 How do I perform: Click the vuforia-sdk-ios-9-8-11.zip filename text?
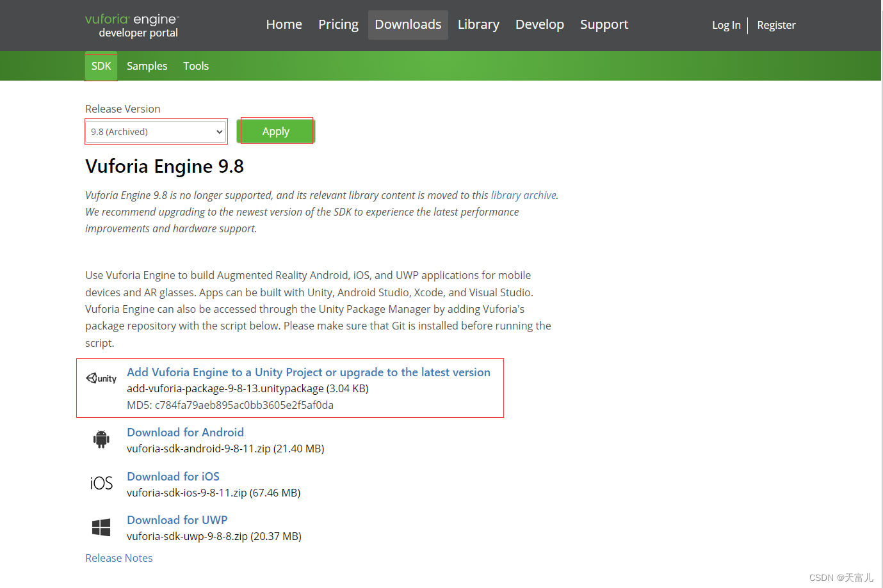(x=186, y=493)
